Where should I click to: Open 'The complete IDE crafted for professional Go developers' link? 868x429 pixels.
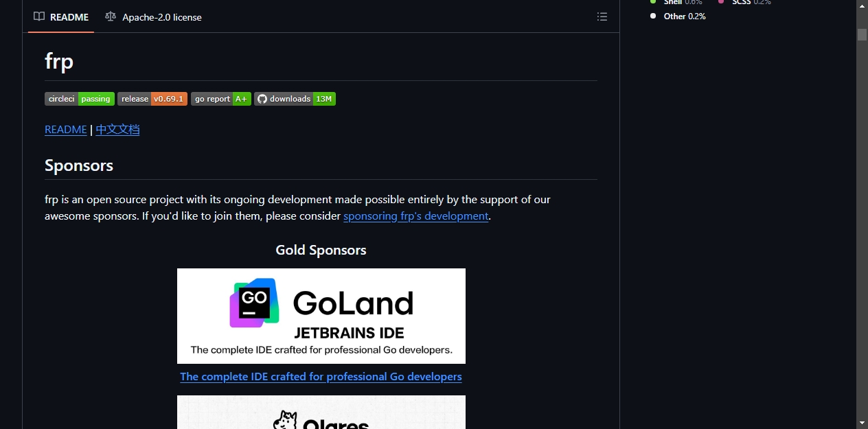pos(321,376)
